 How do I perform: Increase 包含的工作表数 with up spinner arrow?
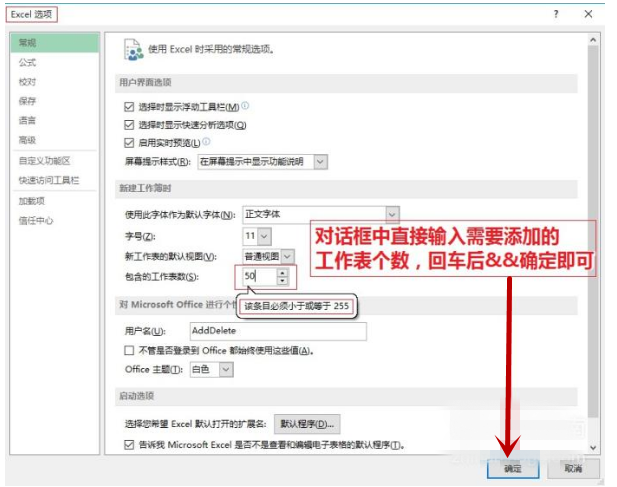[x=283, y=273]
